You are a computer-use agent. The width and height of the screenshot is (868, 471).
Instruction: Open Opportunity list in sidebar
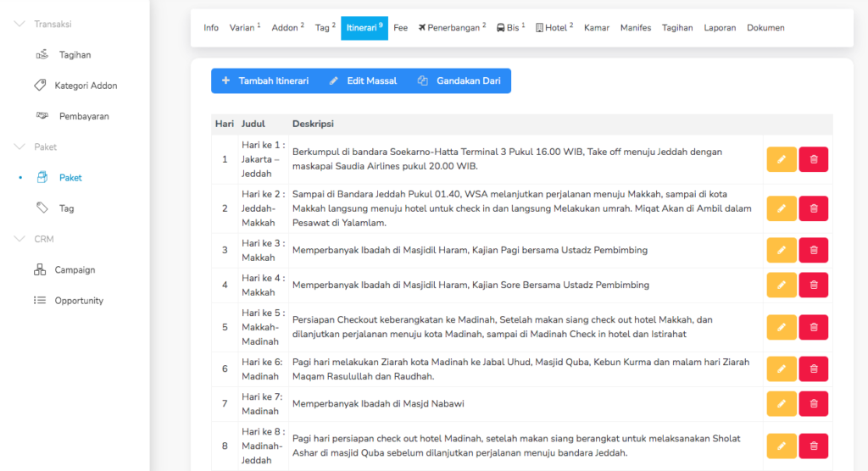click(79, 301)
